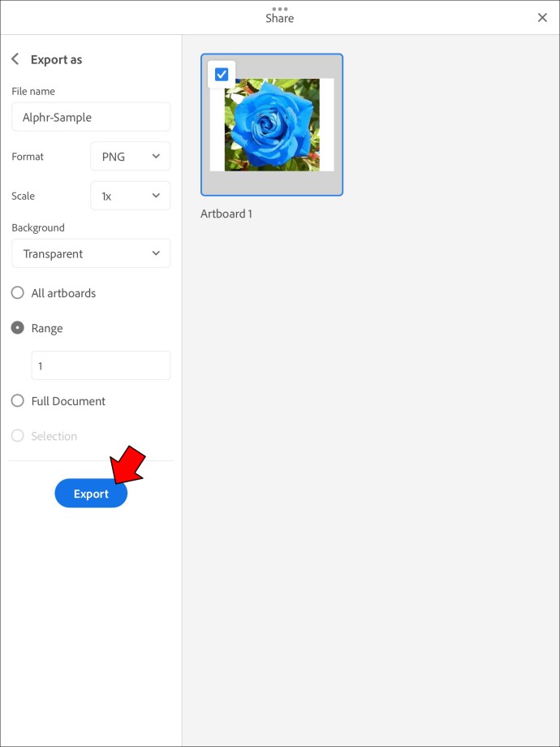Image resolution: width=560 pixels, height=747 pixels.
Task: Click the Background label
Action: [x=38, y=227]
